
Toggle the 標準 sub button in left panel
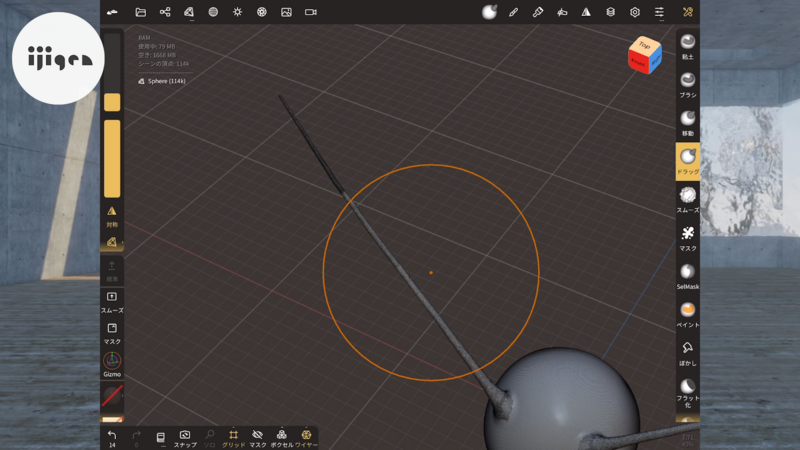point(112,271)
